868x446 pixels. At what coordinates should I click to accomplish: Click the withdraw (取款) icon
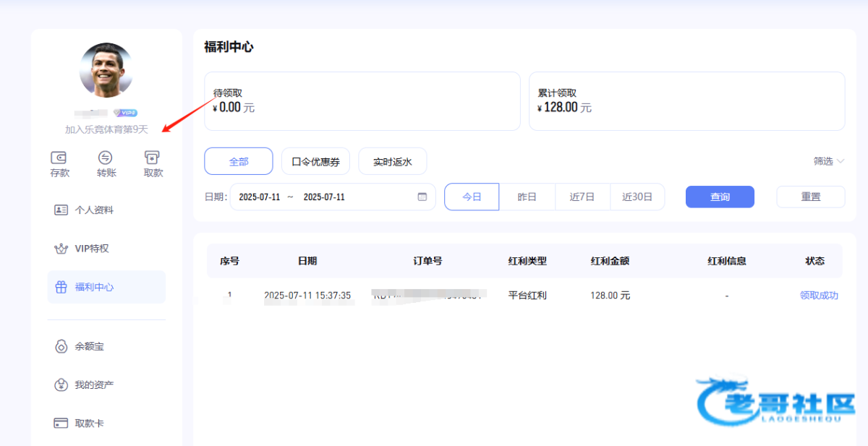pyautogui.click(x=153, y=158)
